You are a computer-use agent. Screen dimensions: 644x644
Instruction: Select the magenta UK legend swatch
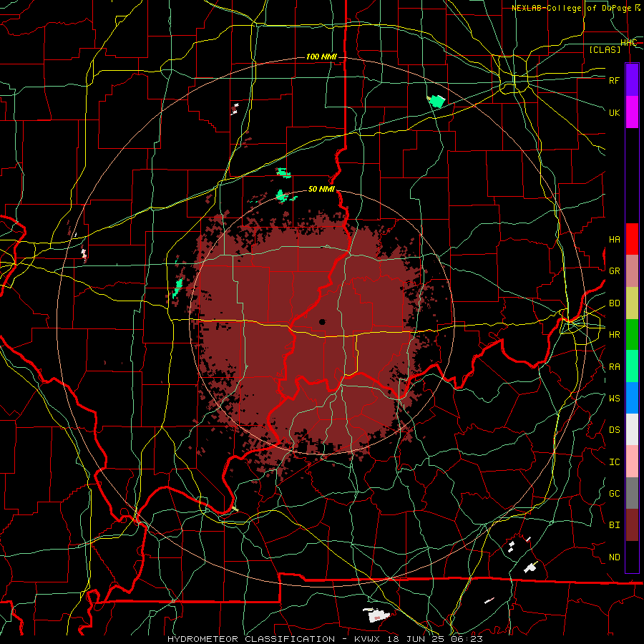pyautogui.click(x=632, y=112)
